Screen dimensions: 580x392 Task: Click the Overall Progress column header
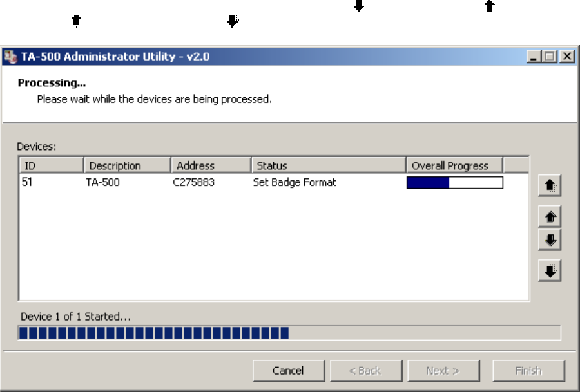point(454,165)
